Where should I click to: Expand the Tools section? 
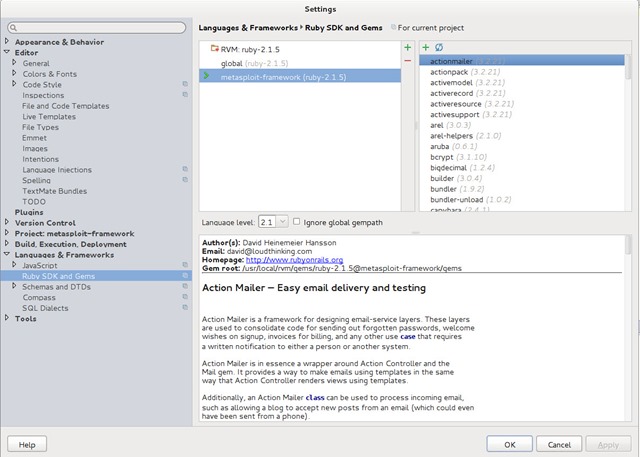(x=7, y=318)
